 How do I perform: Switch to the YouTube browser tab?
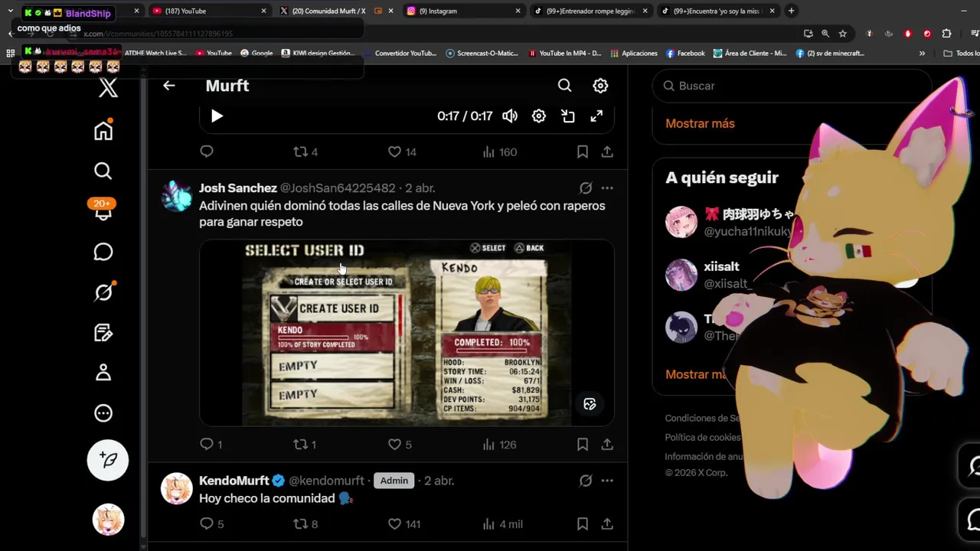pyautogui.click(x=208, y=11)
